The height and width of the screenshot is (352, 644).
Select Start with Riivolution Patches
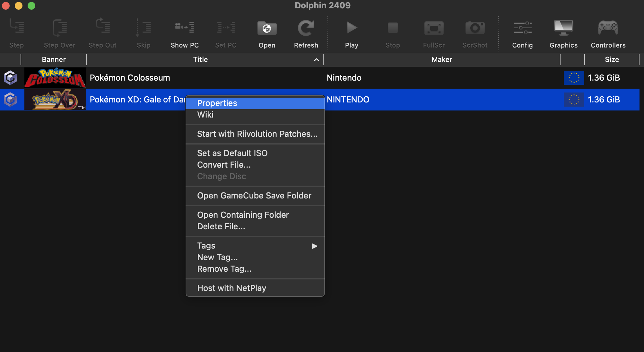[x=255, y=134]
